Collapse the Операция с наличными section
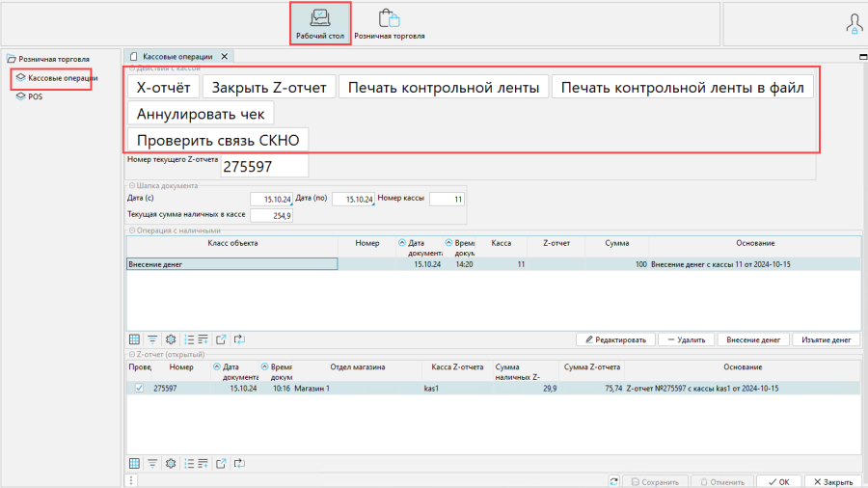 131,230
